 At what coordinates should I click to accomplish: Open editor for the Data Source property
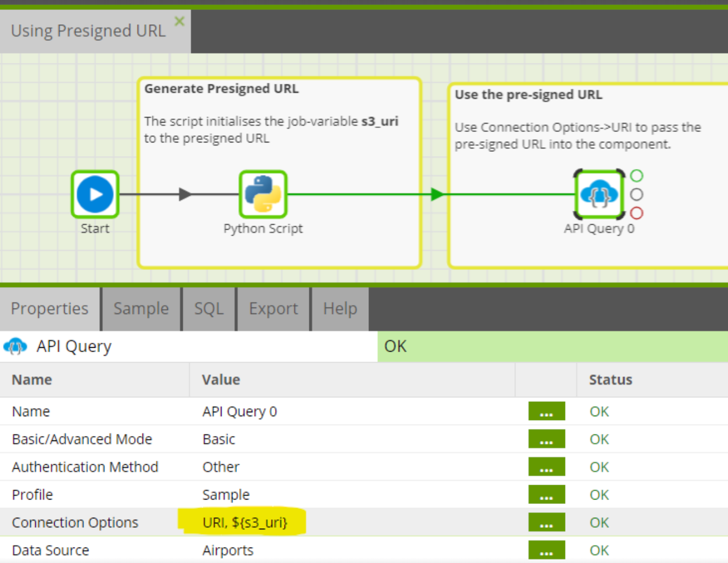tap(546, 550)
